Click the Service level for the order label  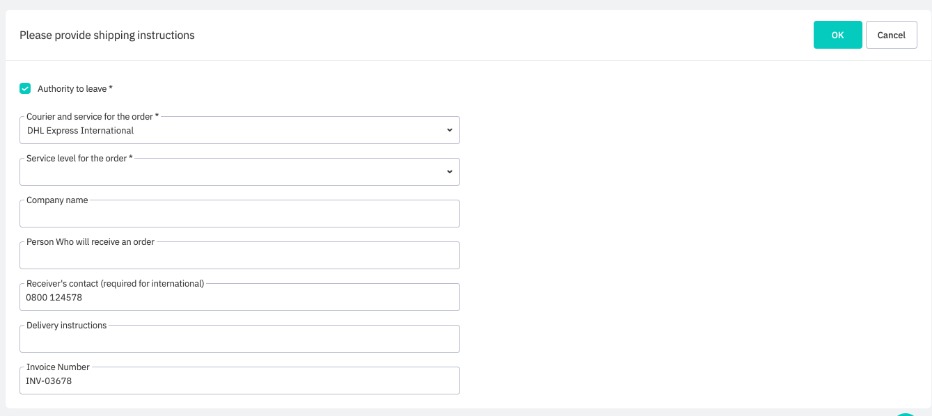[x=80, y=158]
